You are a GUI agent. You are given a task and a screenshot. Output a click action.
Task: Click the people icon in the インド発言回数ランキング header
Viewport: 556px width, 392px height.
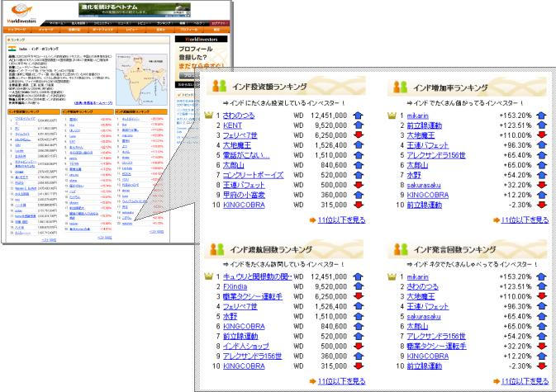[x=401, y=249]
